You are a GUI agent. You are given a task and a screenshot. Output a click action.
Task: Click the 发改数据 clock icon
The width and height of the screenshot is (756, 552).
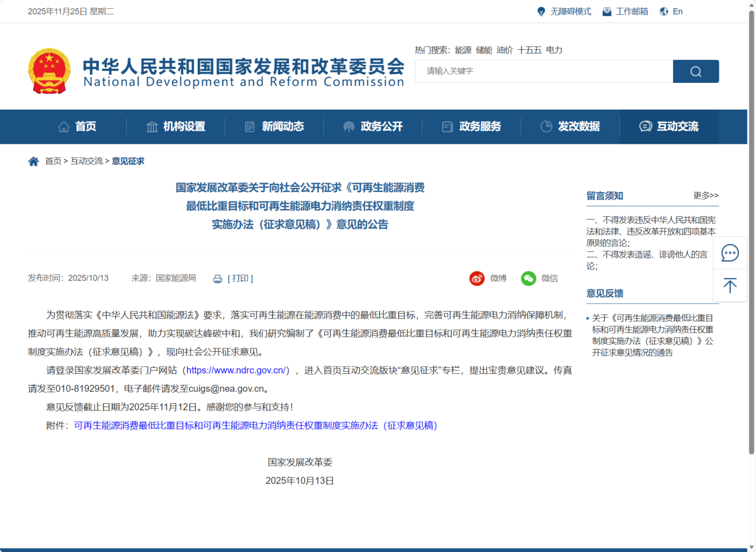click(x=546, y=126)
